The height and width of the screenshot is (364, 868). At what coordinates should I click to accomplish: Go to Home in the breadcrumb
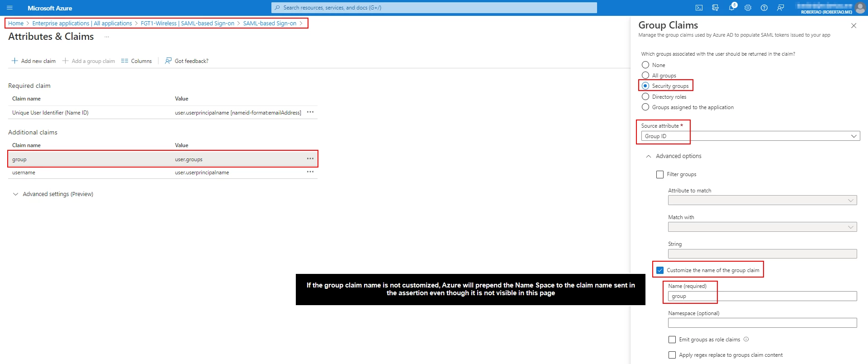coord(16,24)
